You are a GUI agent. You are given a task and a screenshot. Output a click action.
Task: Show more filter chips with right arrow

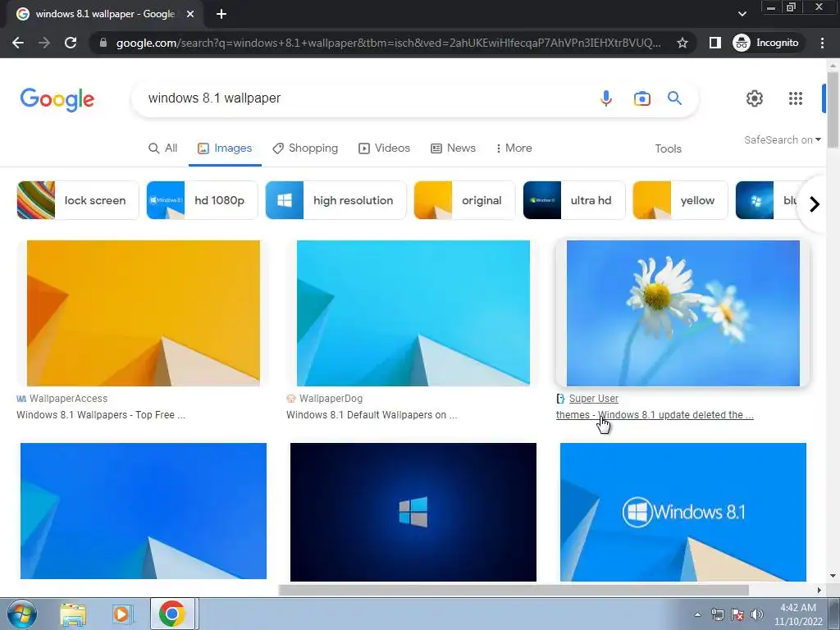815,204
